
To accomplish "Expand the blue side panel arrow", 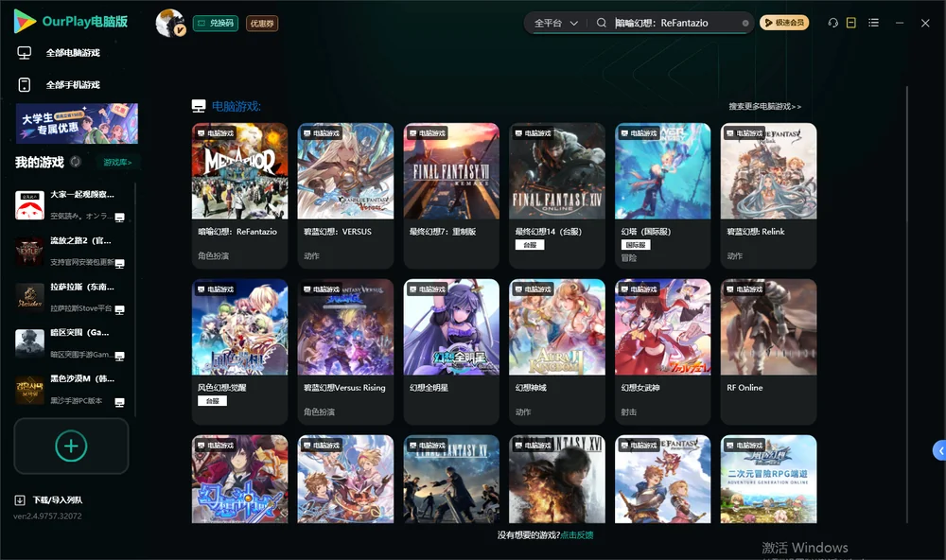I will point(939,450).
